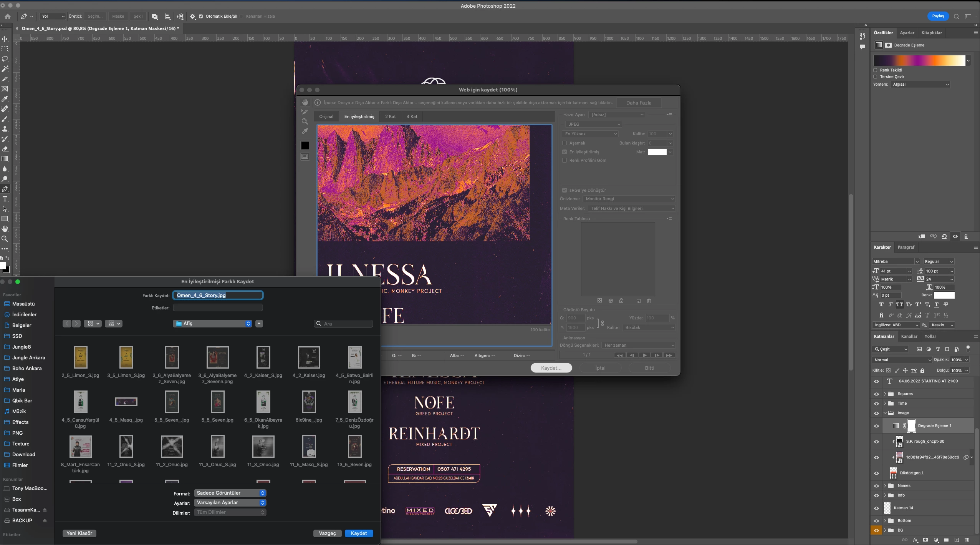Select the Horizontal Type tool
The image size is (980, 545).
(x=5, y=199)
